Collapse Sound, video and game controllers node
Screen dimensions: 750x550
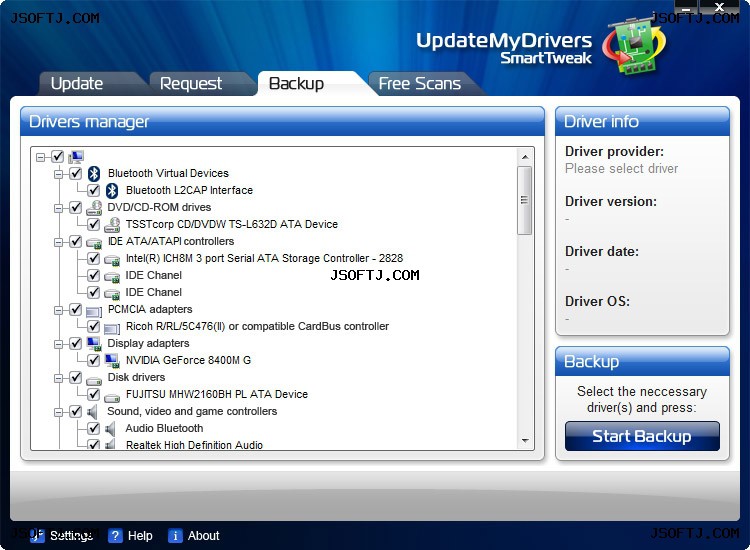(x=58, y=412)
